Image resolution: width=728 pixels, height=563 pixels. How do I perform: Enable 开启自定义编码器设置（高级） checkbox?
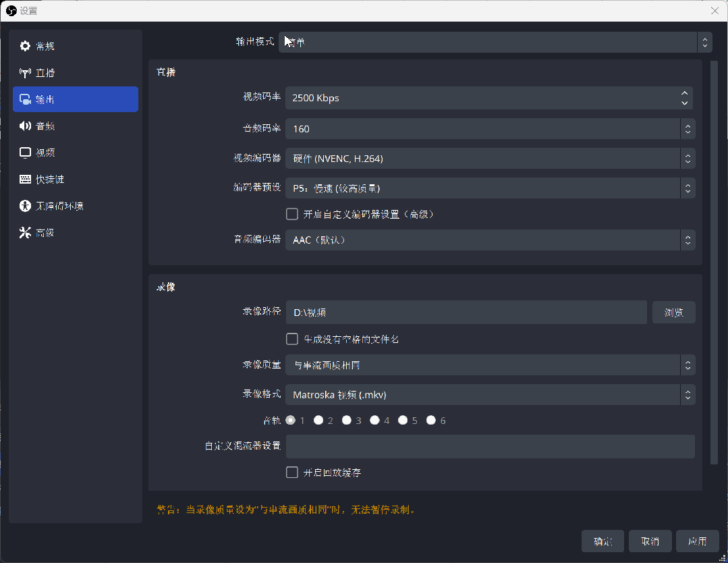(x=292, y=214)
